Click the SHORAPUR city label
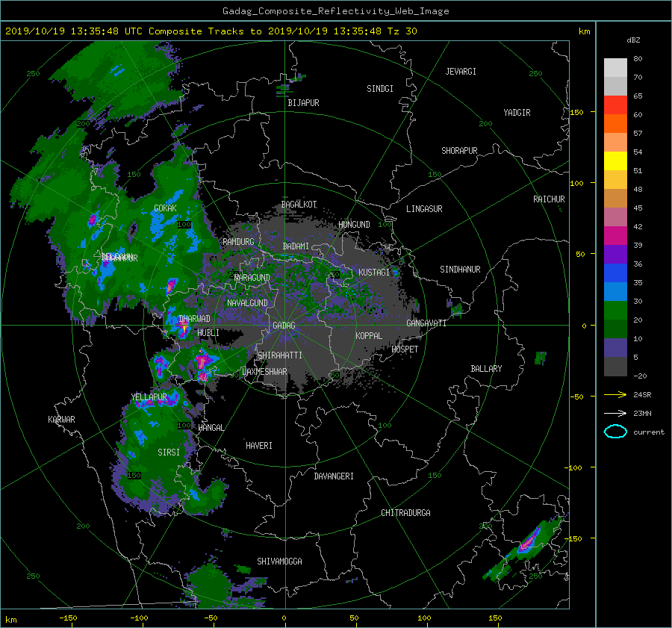 pyautogui.click(x=459, y=151)
